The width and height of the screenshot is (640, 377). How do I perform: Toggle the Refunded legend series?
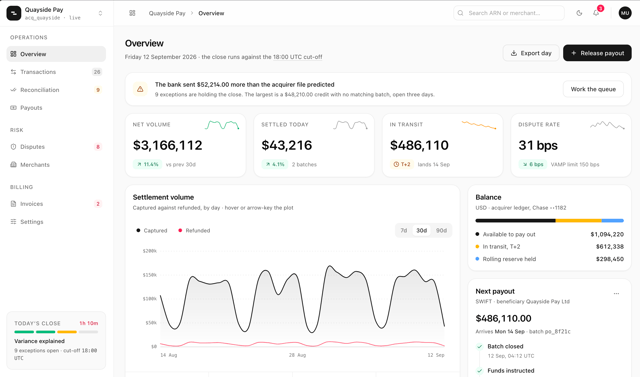click(x=194, y=231)
